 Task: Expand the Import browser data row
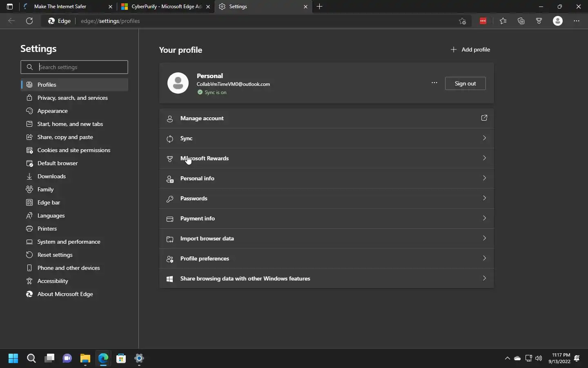coord(327,238)
